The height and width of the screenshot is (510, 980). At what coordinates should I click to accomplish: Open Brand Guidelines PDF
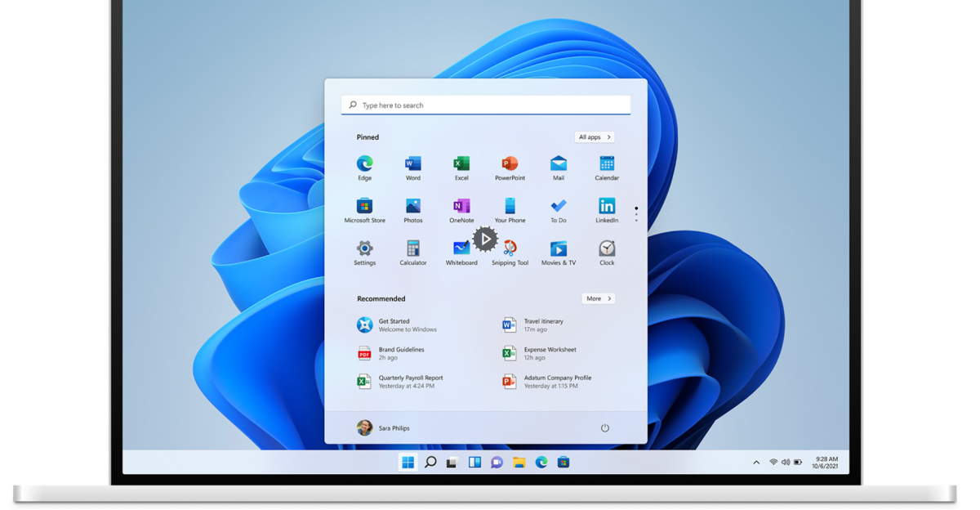[390, 353]
